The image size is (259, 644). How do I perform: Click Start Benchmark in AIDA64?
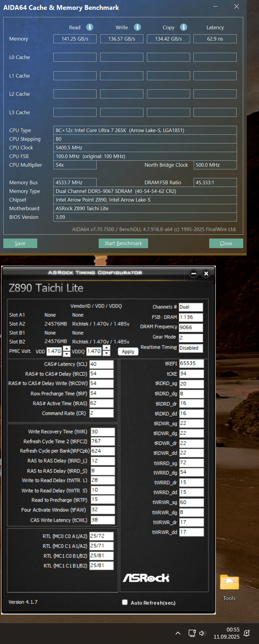tap(123, 243)
